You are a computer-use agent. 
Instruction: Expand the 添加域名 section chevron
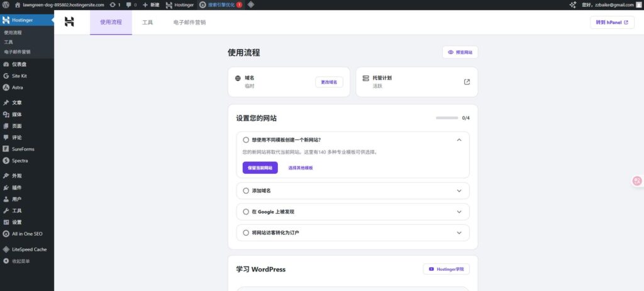pos(459,191)
